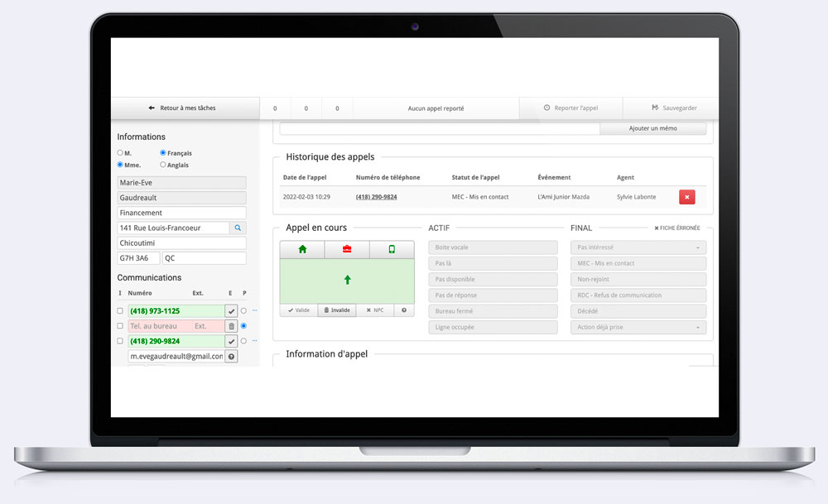Select MEC - Mis en contact final status

click(x=638, y=263)
